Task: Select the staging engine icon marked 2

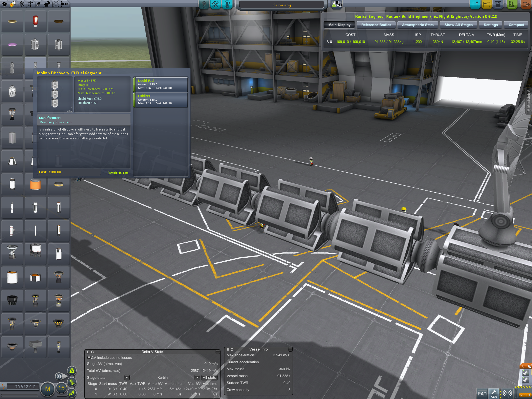Action: [526, 373]
